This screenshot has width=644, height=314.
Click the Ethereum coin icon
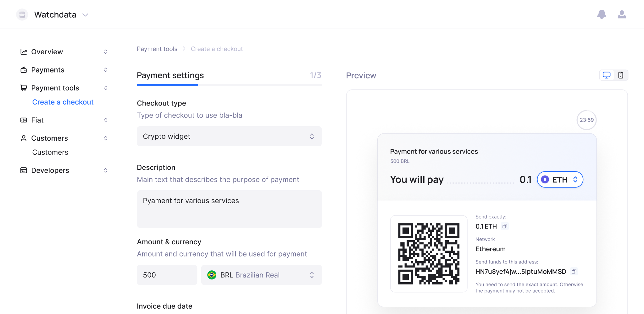point(545,180)
